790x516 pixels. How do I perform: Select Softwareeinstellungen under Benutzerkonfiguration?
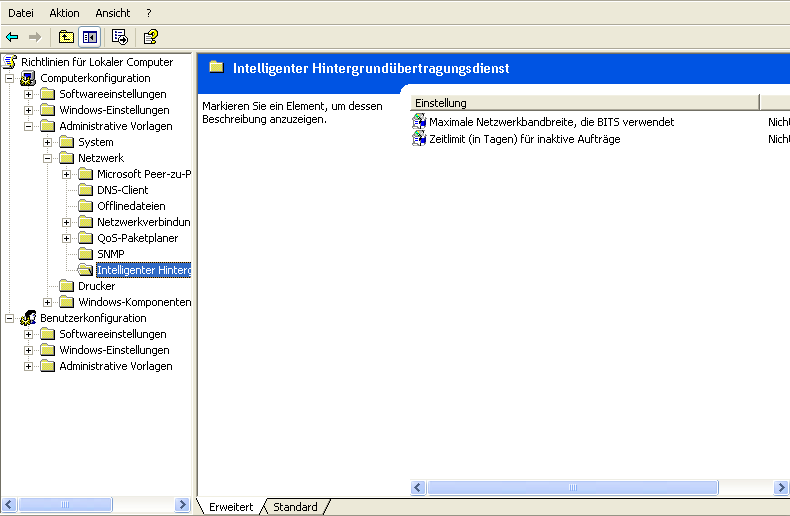113,334
